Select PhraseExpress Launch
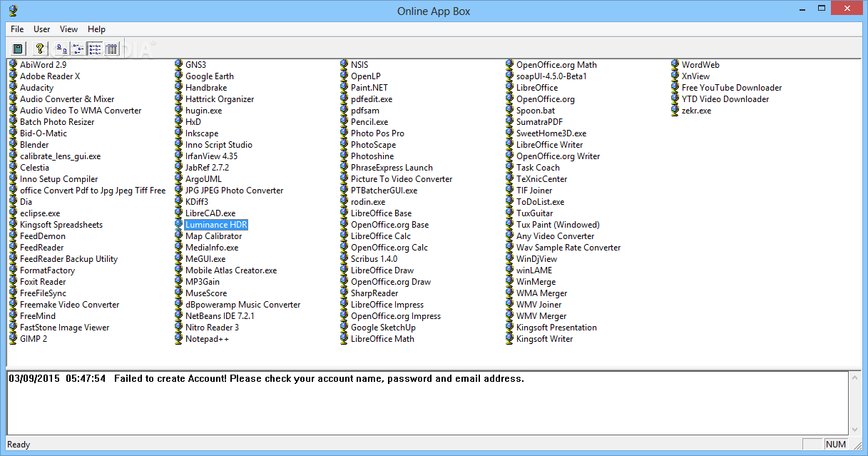The image size is (868, 456). [392, 168]
